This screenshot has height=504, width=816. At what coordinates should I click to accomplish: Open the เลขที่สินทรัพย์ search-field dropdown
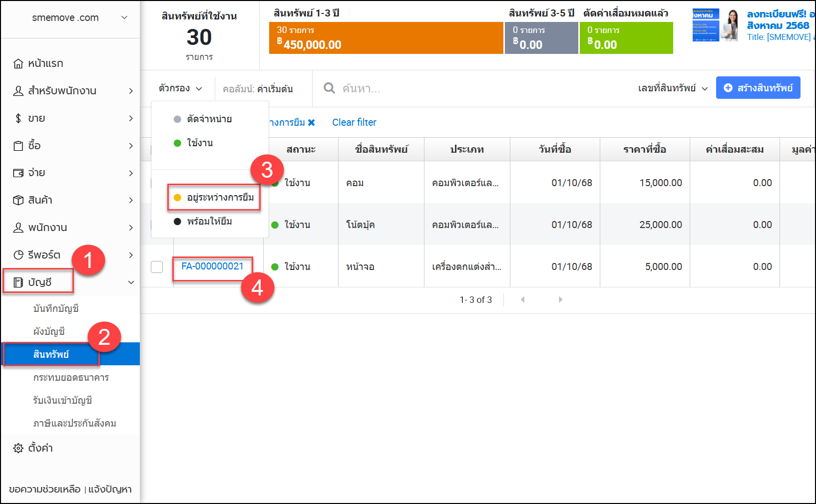(672, 88)
